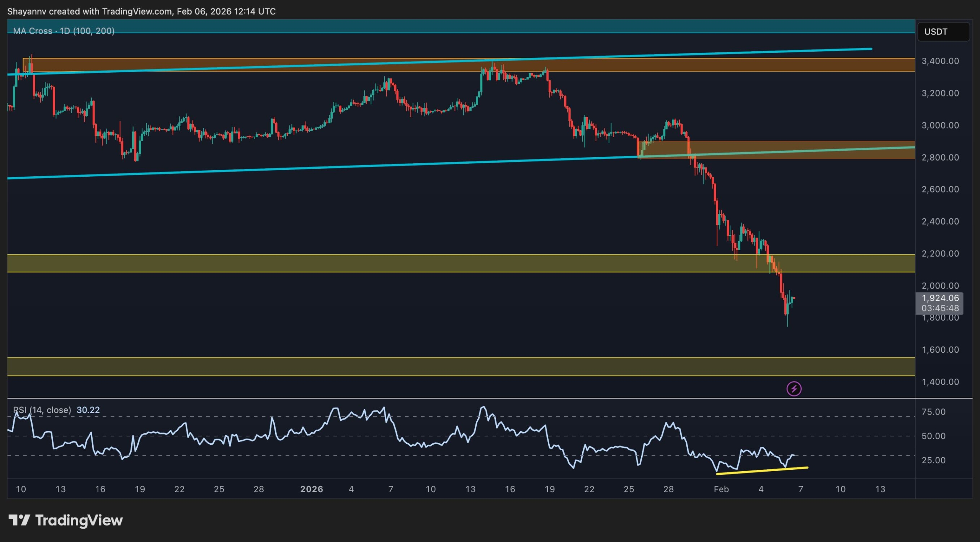Select the lower cyan channel trendline
This screenshot has height=542, width=980.
click(x=306, y=168)
